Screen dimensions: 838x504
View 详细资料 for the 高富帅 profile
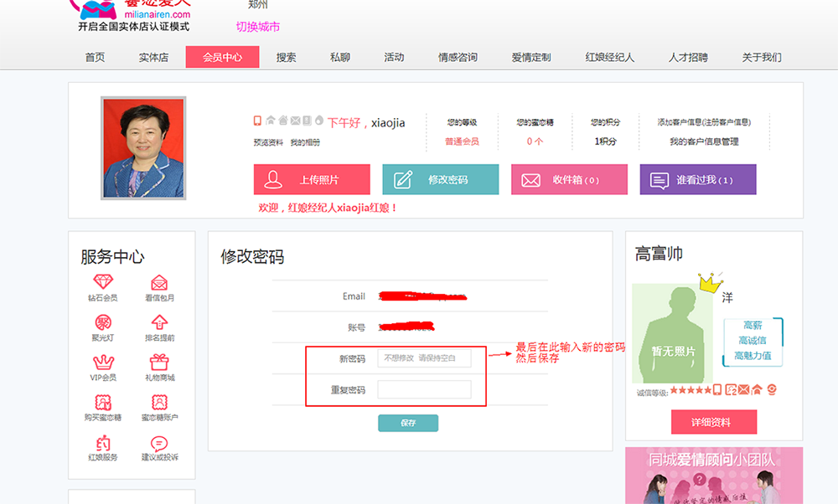713,422
